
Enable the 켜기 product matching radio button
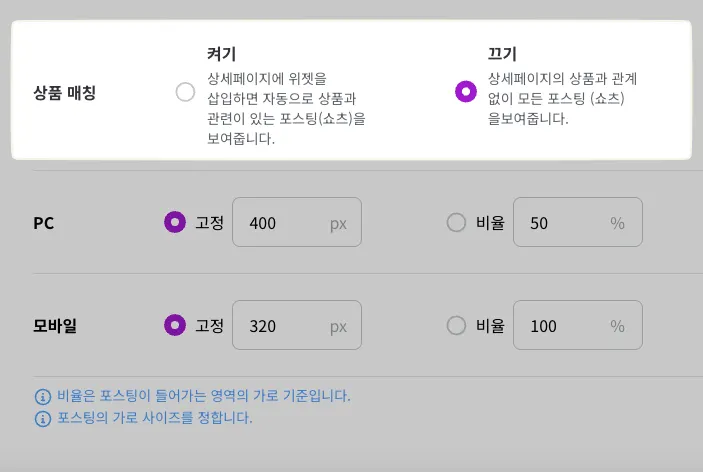[x=185, y=92]
